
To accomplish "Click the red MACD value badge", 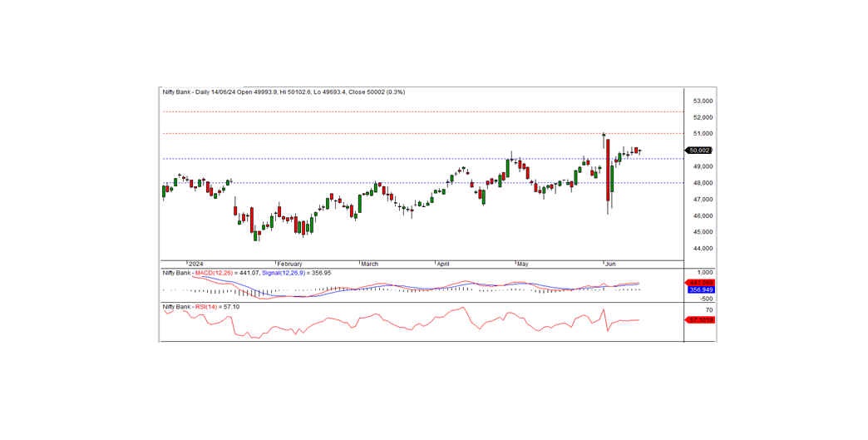I will tap(701, 282).
